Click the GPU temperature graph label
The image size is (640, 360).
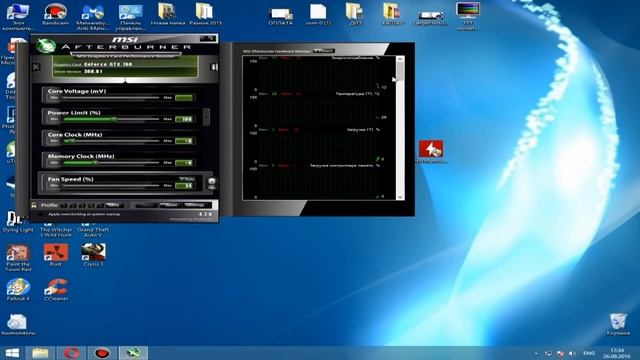tap(358, 94)
